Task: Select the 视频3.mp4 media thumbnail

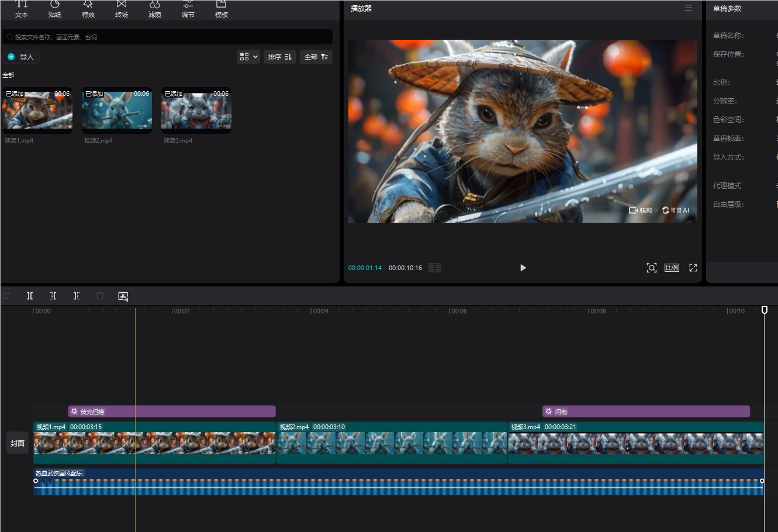Action: (x=196, y=109)
